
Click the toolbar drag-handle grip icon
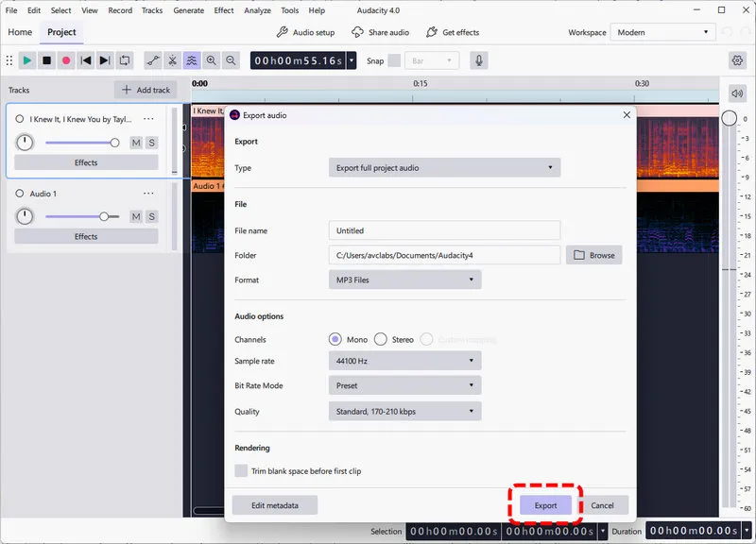[x=9, y=60]
